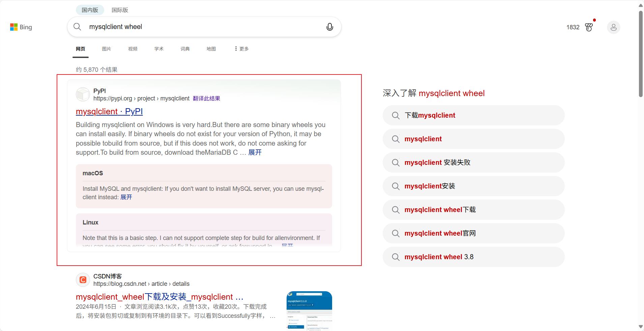The height and width of the screenshot is (331, 644).
Task: Click 翻译此结果 link
Action: [206, 98]
